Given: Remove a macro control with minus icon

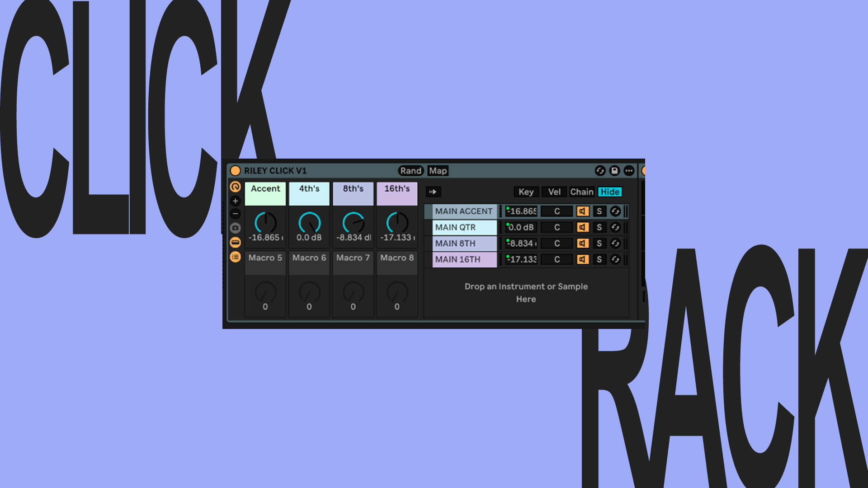Looking at the screenshot, I should click(x=235, y=214).
